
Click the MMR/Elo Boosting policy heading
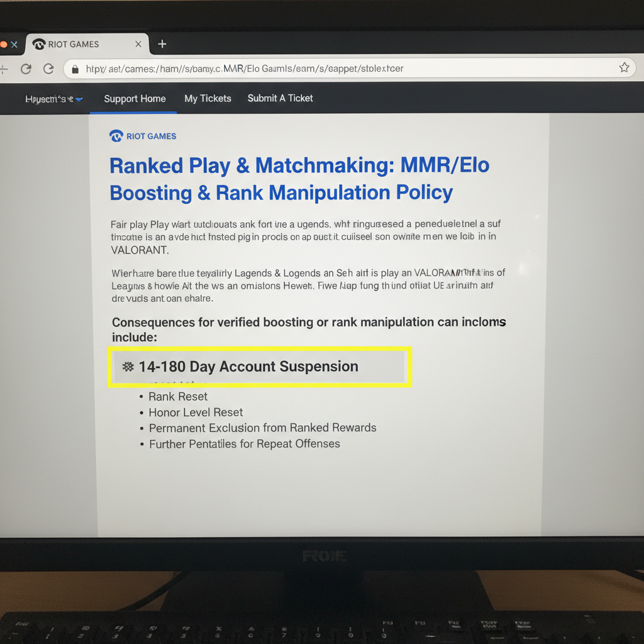pyautogui.click(x=299, y=179)
